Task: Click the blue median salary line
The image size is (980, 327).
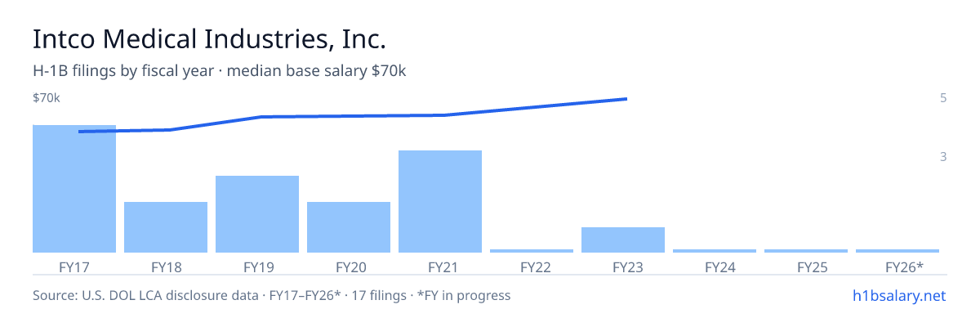Action: pyautogui.click(x=353, y=116)
